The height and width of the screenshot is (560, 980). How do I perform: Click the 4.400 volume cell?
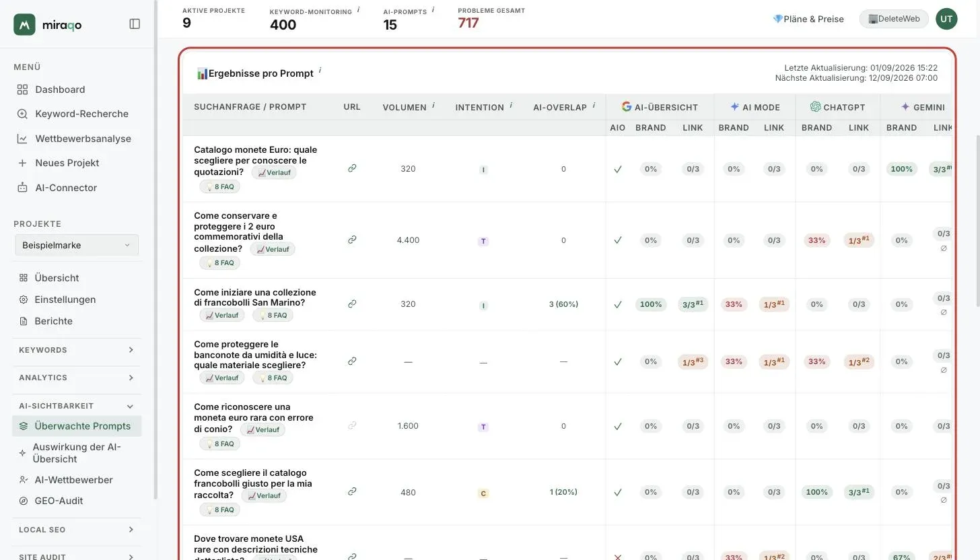click(x=408, y=240)
